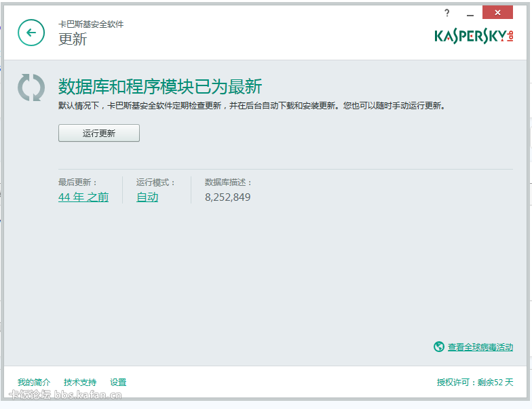
Task: Click the 卡巴斯基安全软件 title text
Action: [91, 24]
